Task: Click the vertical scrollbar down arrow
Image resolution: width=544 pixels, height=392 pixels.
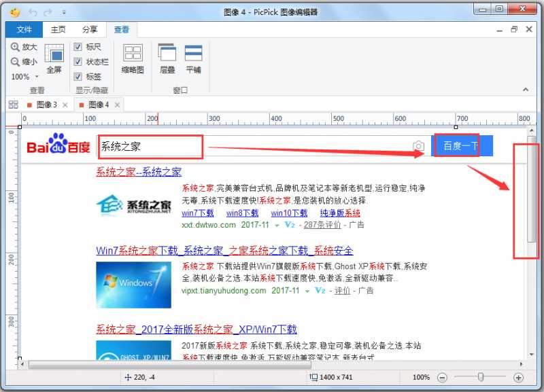Action: click(531, 355)
